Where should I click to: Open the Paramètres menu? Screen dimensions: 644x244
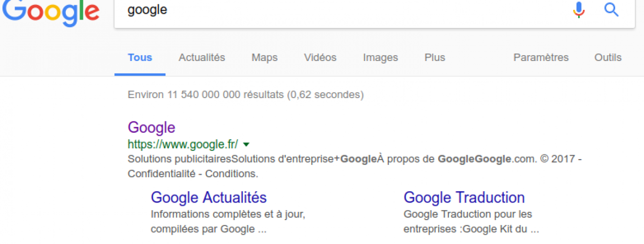click(541, 58)
